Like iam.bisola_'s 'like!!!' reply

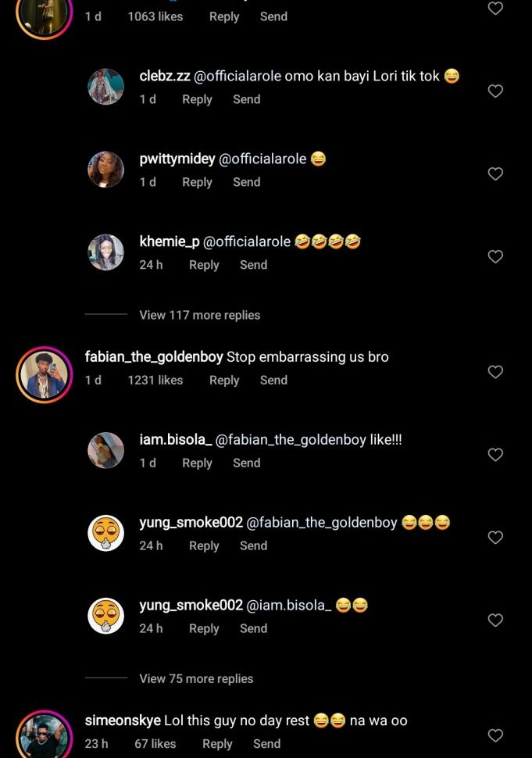495,455
